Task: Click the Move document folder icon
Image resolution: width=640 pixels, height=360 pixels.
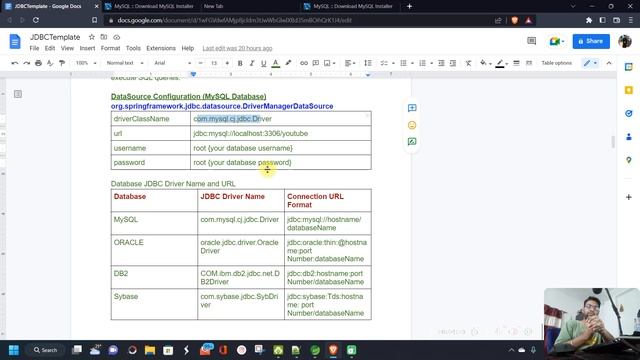Action: (x=104, y=37)
